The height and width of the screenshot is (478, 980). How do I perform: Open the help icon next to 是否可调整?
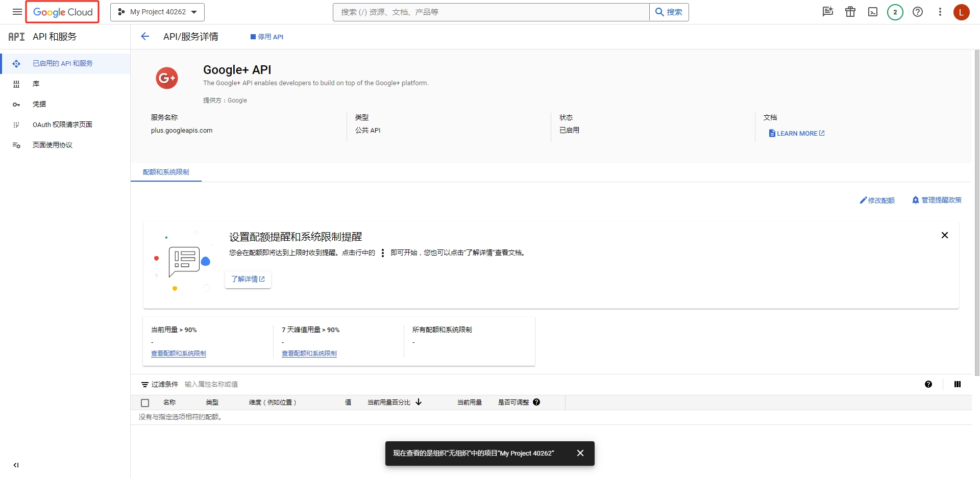[536, 402]
